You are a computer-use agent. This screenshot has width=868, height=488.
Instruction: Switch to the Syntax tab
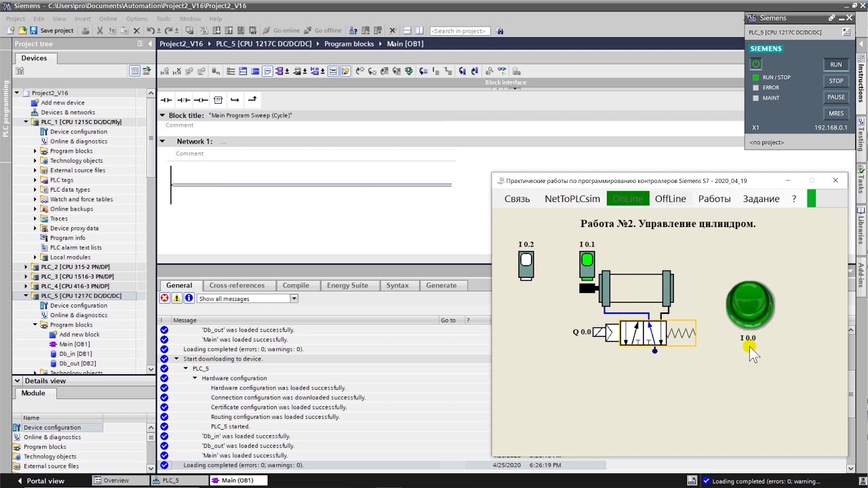click(397, 285)
